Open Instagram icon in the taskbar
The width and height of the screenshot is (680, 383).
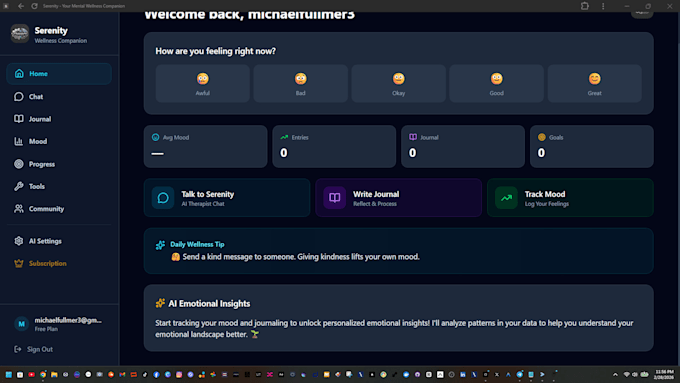179,374
